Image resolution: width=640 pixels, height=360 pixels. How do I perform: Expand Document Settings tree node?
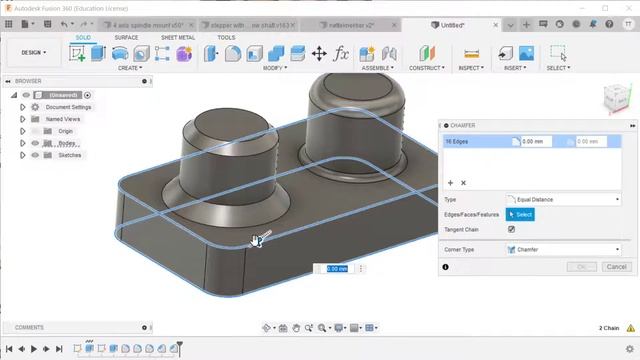[x=22, y=107]
